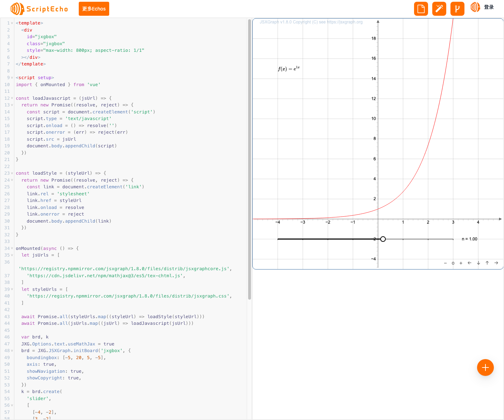This screenshot has width=504, height=420.
Task: Open the 更多Echos button
Action: (94, 9)
